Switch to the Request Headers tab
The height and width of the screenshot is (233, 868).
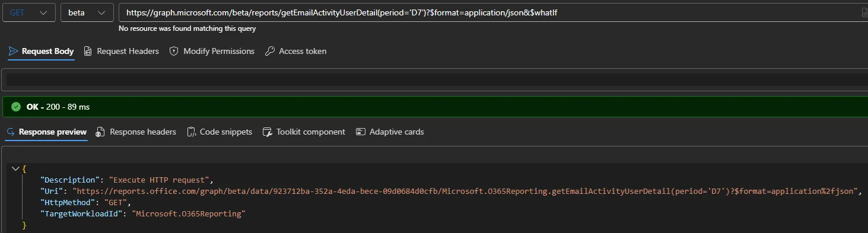[122, 52]
